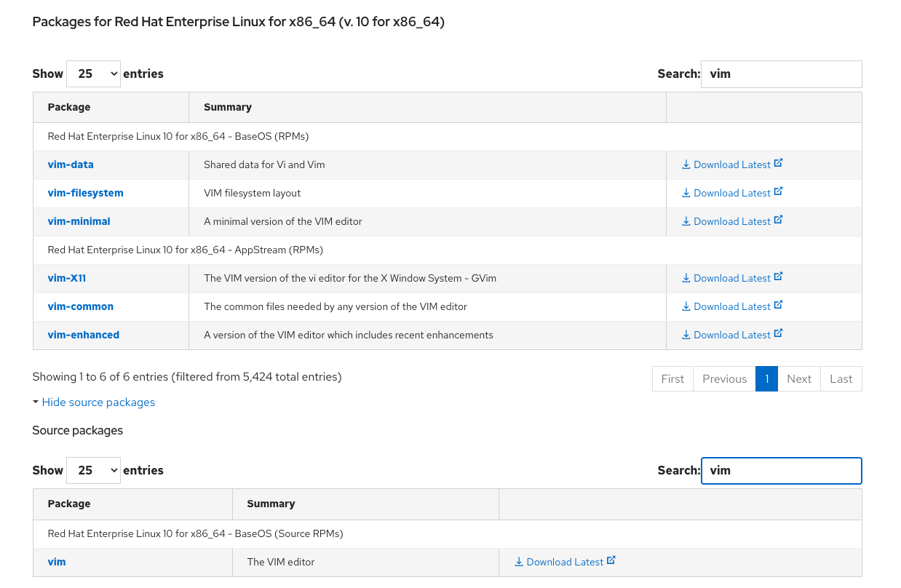
Task: Open the top Show entries dropdown
Action: 93,73
